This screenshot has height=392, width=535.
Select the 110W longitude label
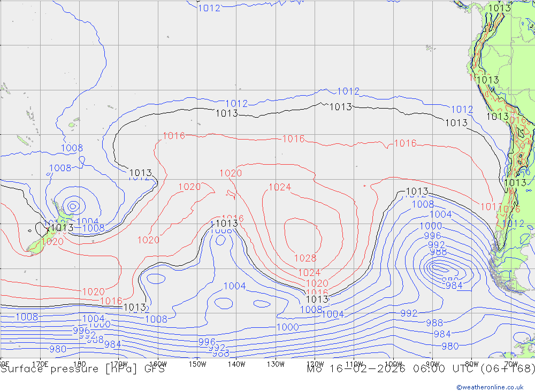point(354,364)
